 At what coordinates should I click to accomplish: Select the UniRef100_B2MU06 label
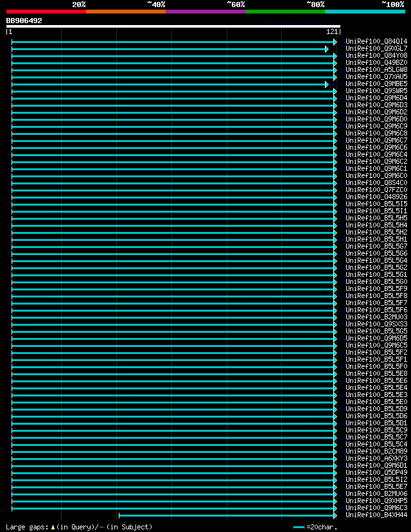(x=376, y=493)
